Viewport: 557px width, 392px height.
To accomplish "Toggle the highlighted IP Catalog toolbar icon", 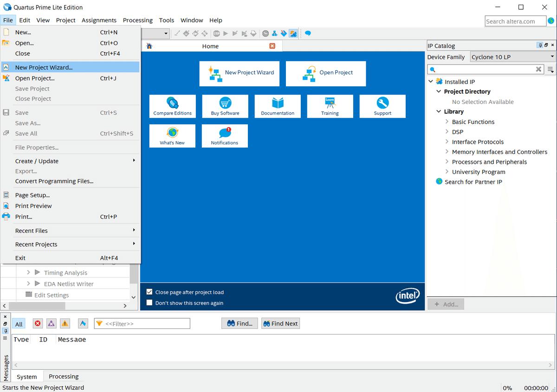I will 293,33.
